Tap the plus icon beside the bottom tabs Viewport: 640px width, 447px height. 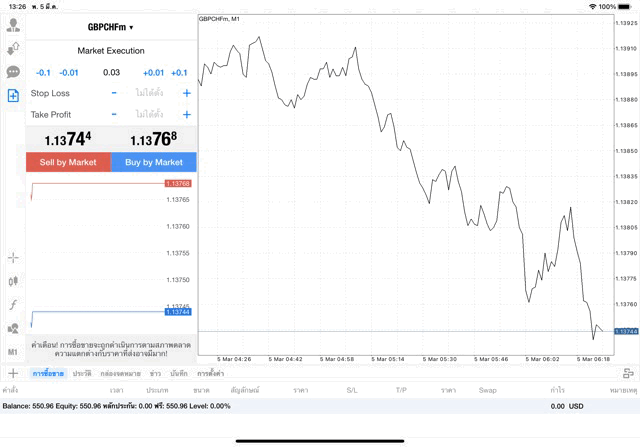(x=13, y=373)
